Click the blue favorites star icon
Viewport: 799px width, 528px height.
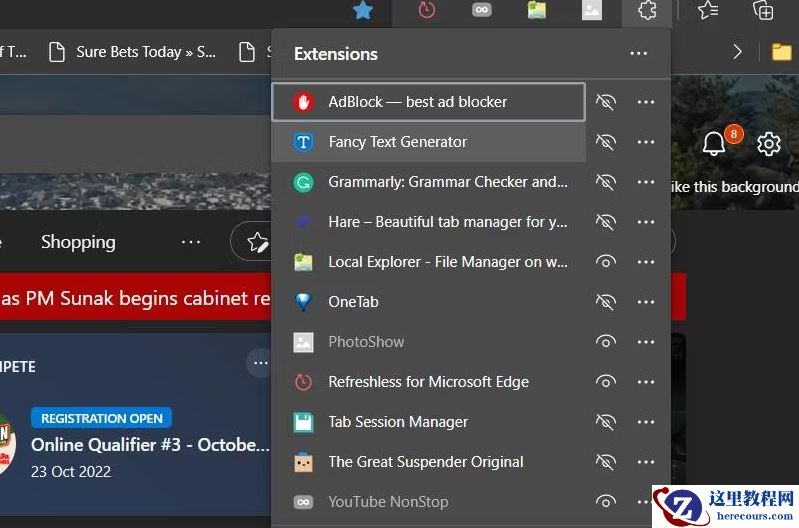[x=363, y=10]
